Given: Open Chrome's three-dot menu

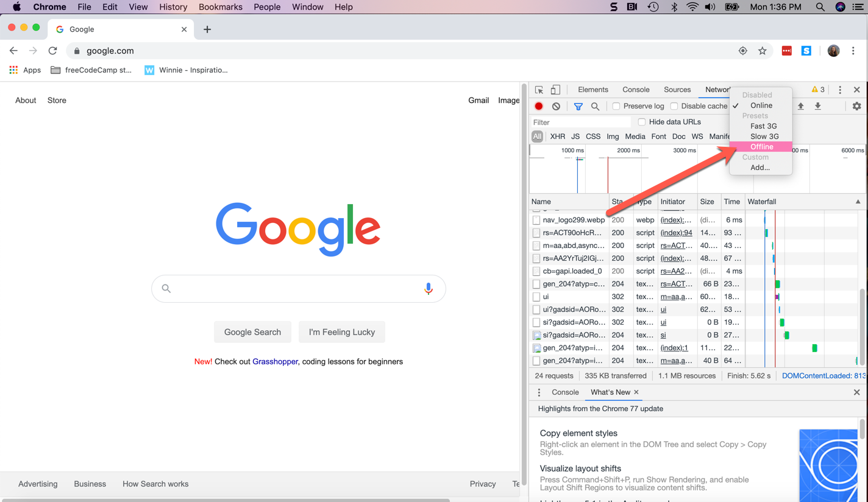Looking at the screenshot, I should click(853, 51).
